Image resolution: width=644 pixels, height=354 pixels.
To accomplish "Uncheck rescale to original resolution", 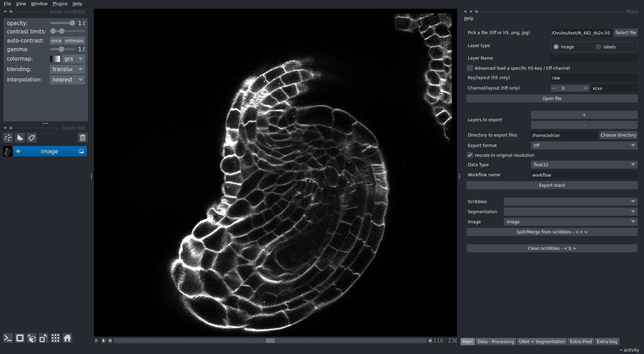I will click(470, 155).
